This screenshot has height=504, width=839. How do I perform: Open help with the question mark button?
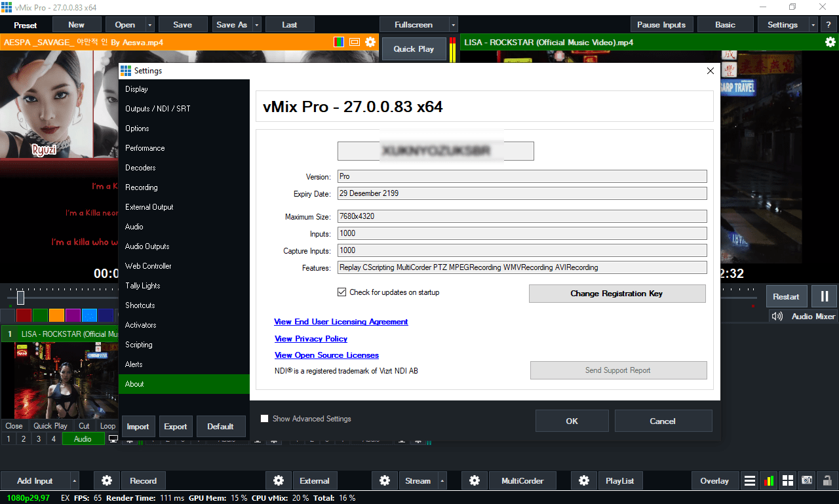(x=829, y=25)
